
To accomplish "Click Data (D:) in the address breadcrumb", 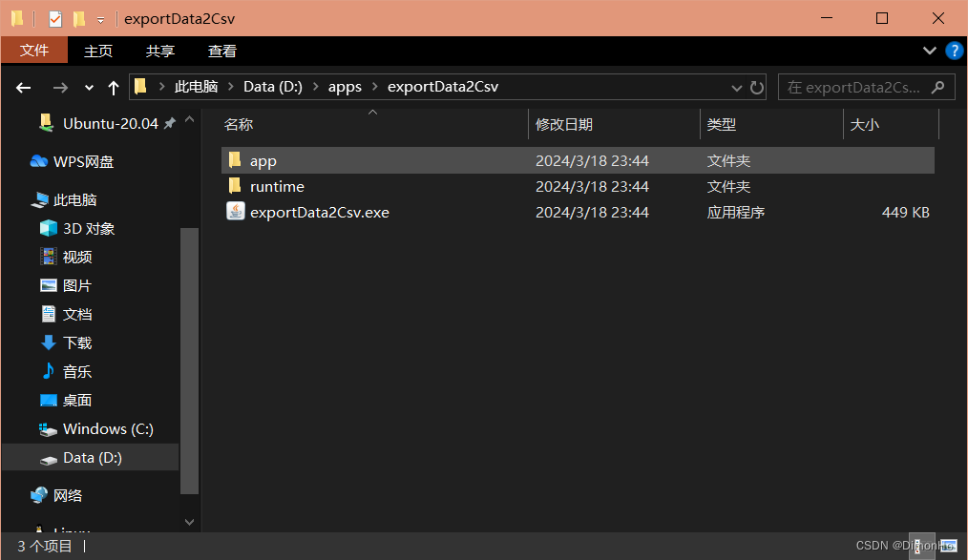I will coord(272,87).
